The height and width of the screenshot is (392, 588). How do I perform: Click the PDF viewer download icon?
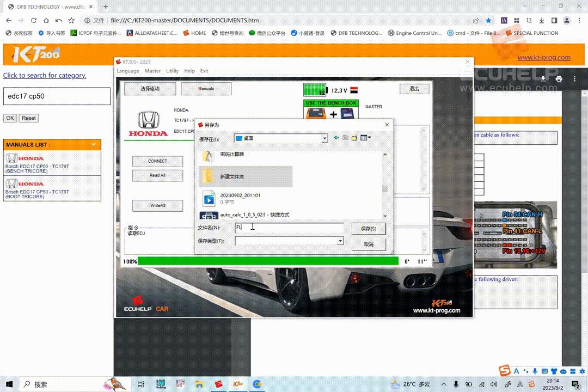coord(543,79)
